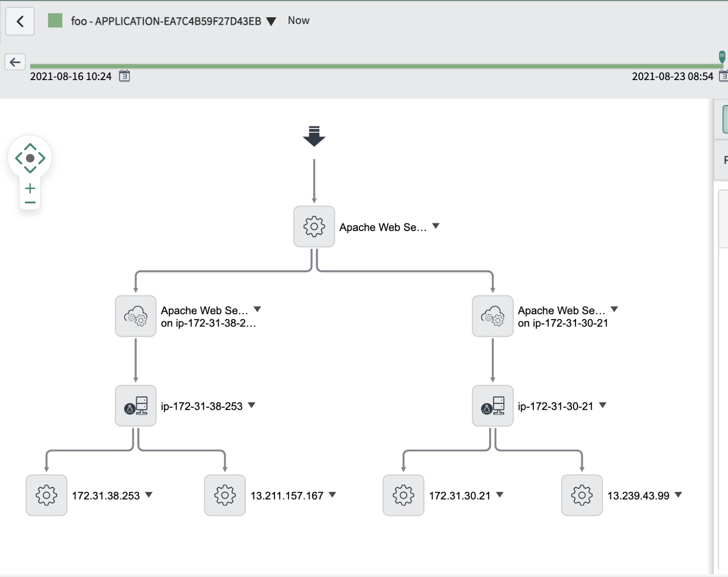This screenshot has width=728, height=577.
Task: Pan the map down
Action: [x=30, y=169]
